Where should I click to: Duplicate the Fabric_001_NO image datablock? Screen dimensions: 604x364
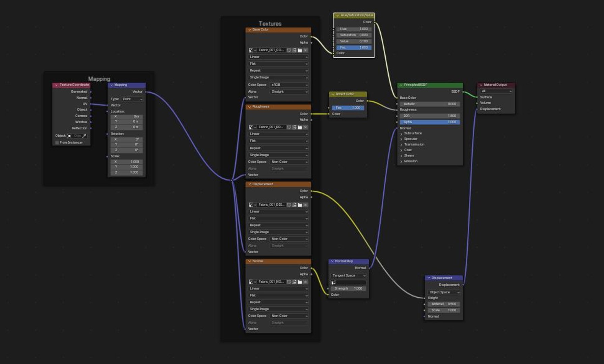[294, 282]
